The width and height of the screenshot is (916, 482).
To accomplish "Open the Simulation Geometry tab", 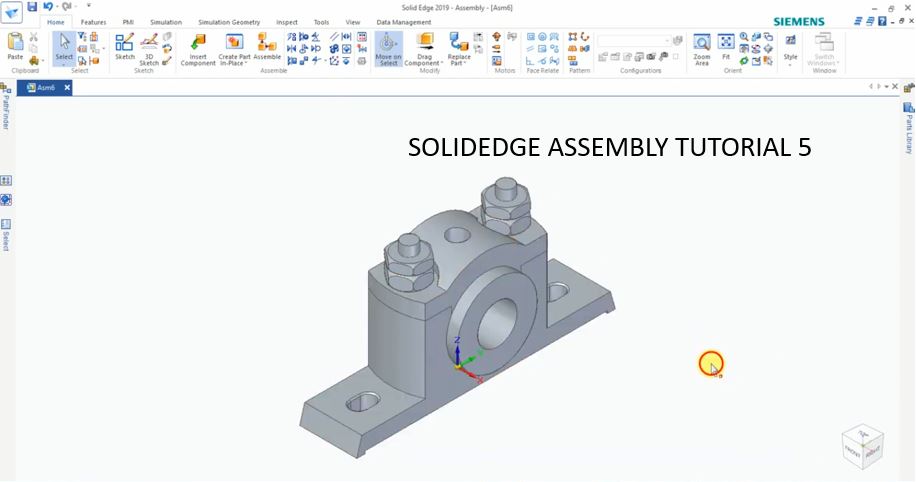I will [229, 22].
